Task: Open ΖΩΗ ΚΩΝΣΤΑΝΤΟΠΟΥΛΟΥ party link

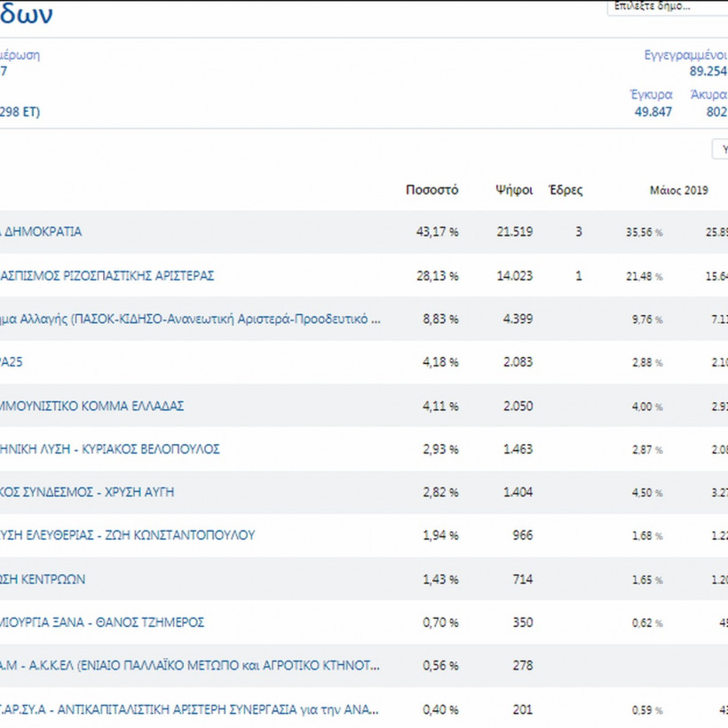Action: [x=127, y=535]
